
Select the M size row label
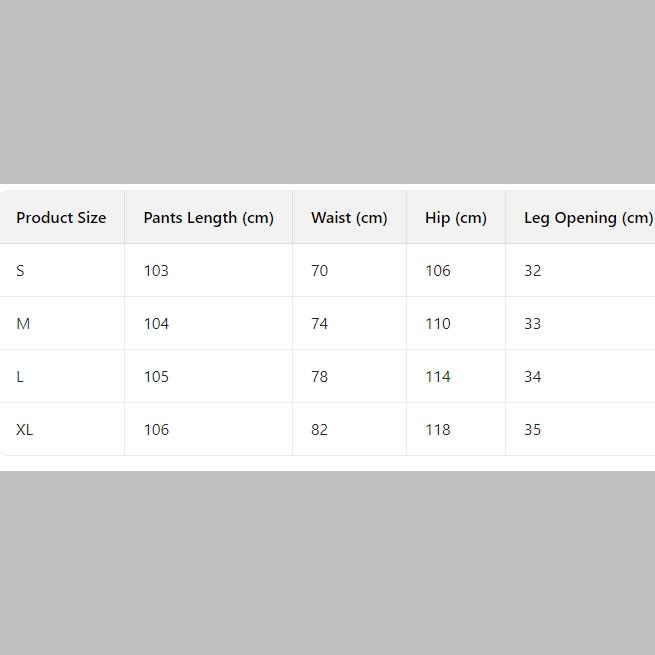pos(23,324)
